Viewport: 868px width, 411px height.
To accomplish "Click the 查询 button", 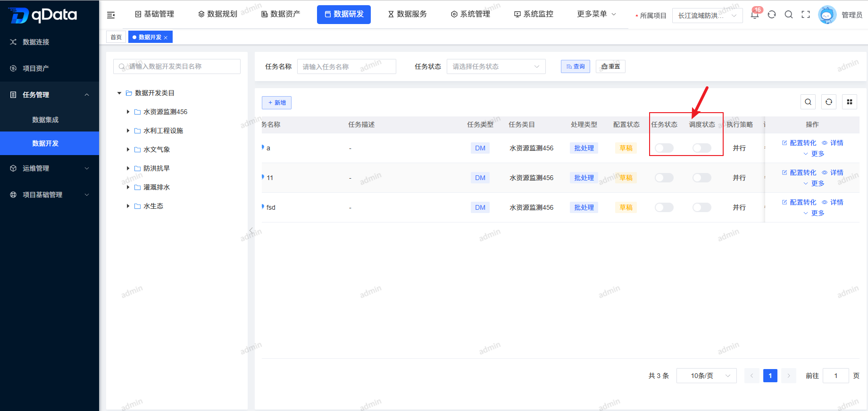I will [576, 66].
